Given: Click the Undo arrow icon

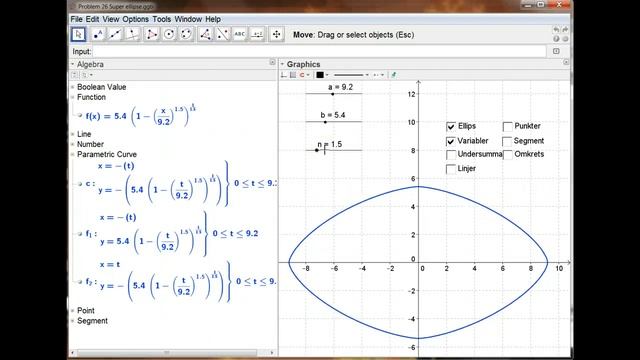Looking at the screenshot, I should coord(556,30).
